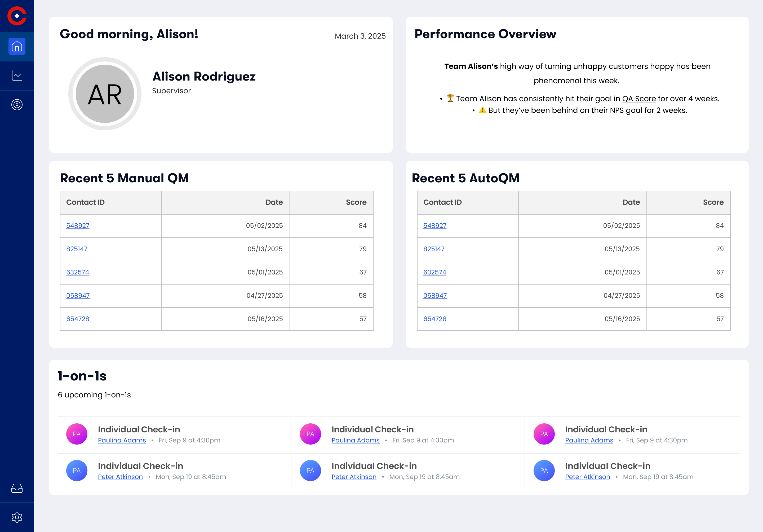This screenshot has height=532, width=763.
Task: Open contact 632574 in Manual QM table
Action: (78, 272)
